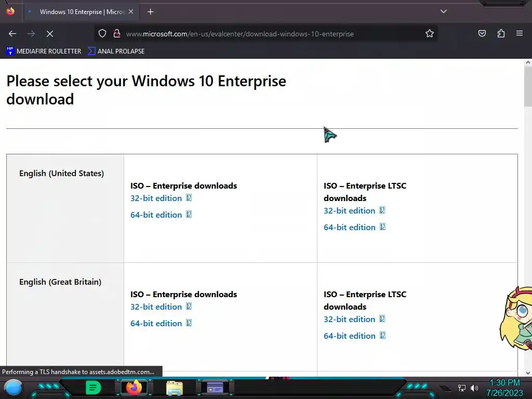
Task: Open the tracking protection shield icon
Action: click(102, 33)
